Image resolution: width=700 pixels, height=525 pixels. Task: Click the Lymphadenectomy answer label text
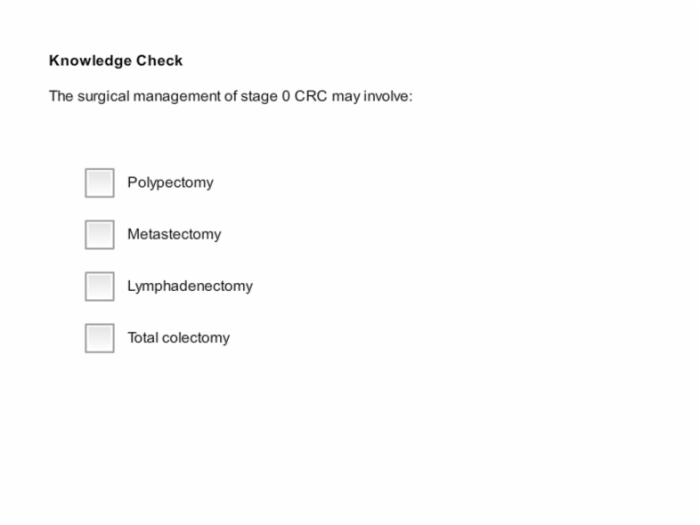point(190,286)
